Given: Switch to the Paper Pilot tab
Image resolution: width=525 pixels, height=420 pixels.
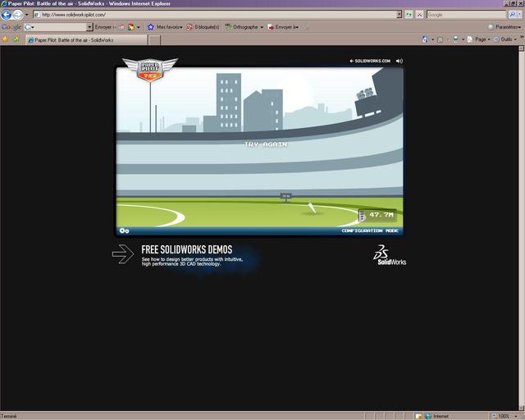Looking at the screenshot, I should coord(86,40).
